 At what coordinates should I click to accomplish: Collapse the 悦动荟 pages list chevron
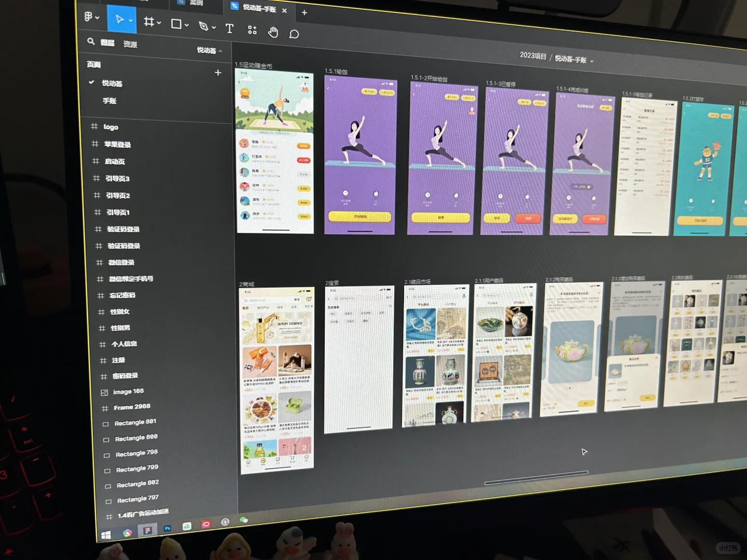(x=220, y=51)
